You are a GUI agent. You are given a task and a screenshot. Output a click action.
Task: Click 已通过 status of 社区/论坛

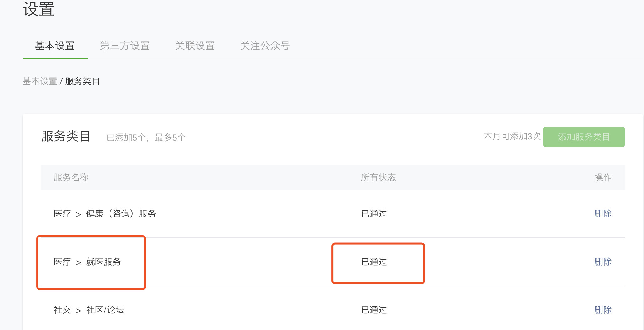point(374,310)
